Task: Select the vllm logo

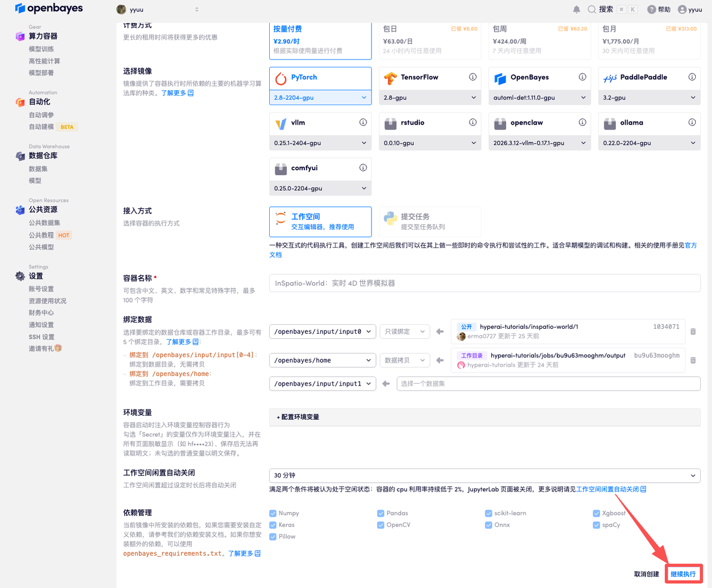Action: coord(281,123)
